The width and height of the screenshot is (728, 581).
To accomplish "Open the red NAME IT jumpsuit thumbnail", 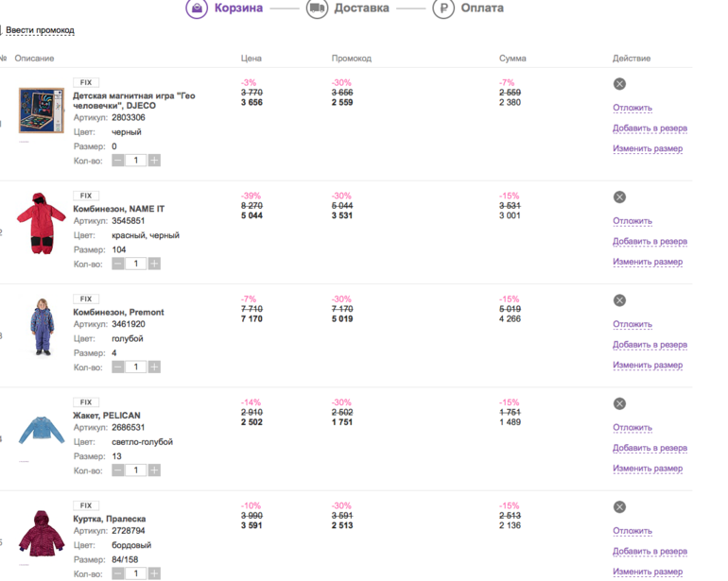I will pyautogui.click(x=41, y=223).
